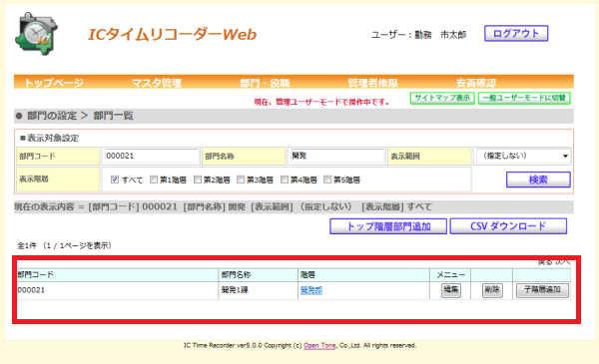The height and width of the screenshot is (364, 599).
Task: Download CSV with CSV ダウンロード button
Action: pos(508,226)
